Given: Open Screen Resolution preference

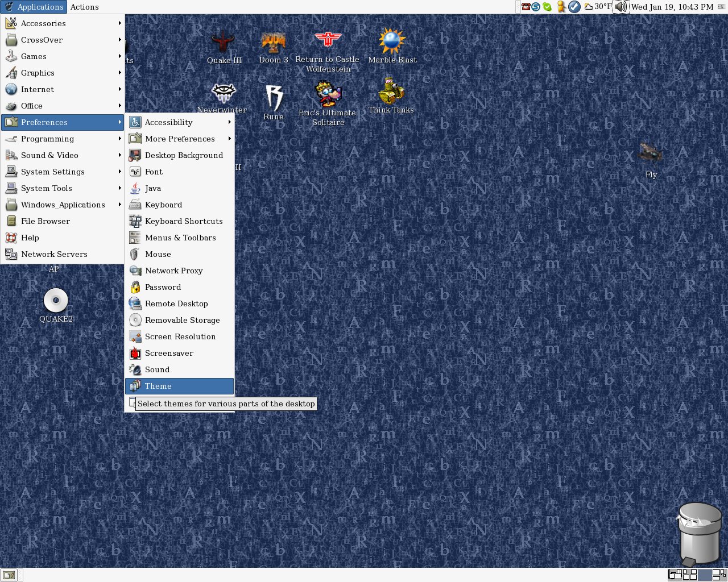Looking at the screenshot, I should (179, 336).
